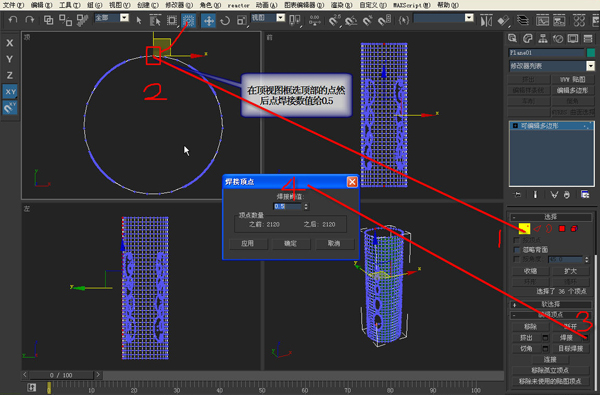
Task: Toggle the Window/Crossing selection icon
Action: click(x=188, y=20)
